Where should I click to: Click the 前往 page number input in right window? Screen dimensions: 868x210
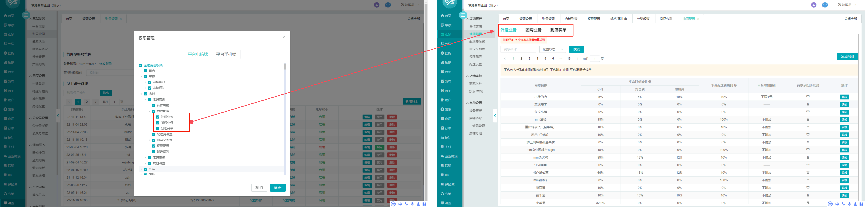click(595, 59)
